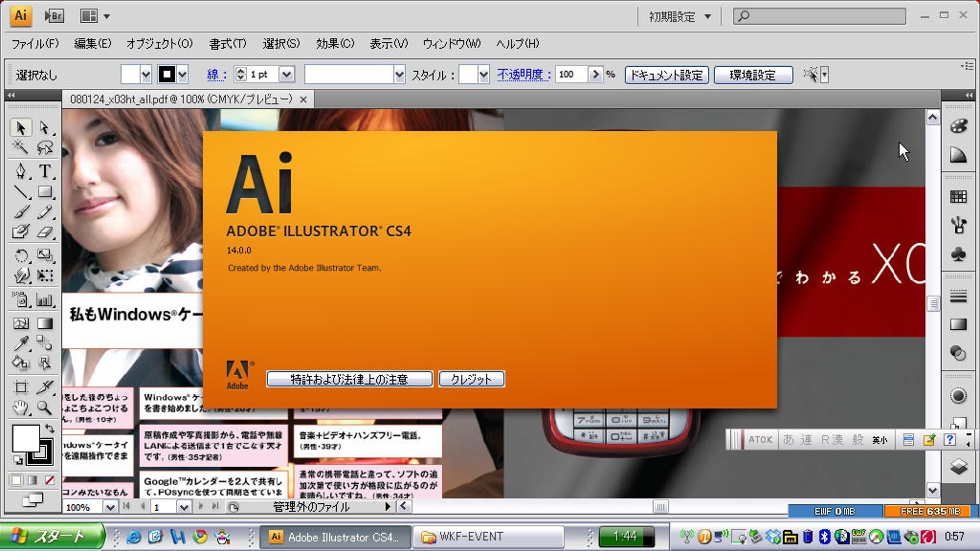Select the Lasso tool
Screen dimensions: 980x551
pyautogui.click(x=44, y=147)
